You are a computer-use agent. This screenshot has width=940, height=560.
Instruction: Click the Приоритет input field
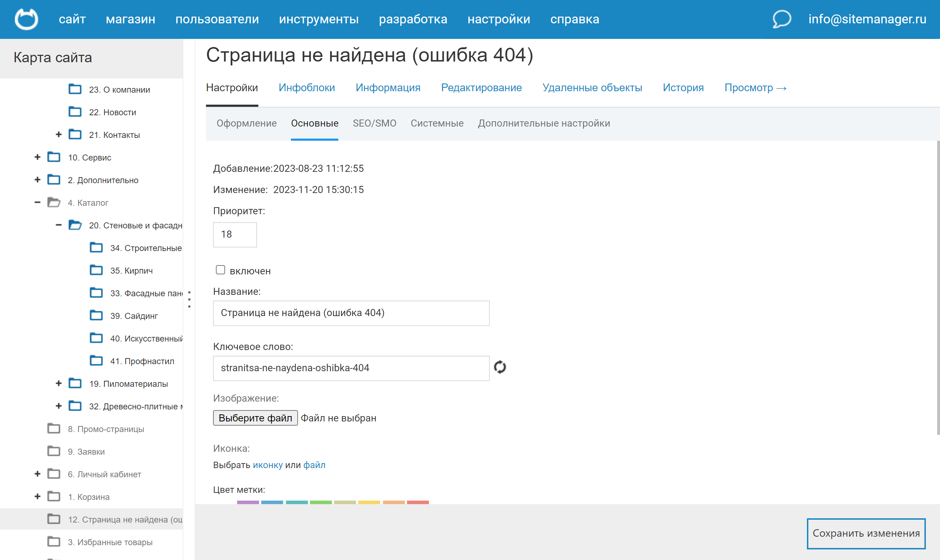pyautogui.click(x=234, y=234)
